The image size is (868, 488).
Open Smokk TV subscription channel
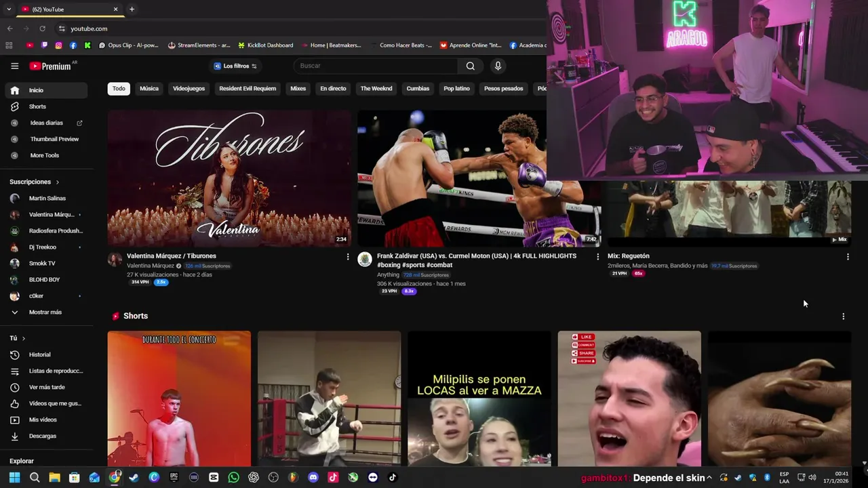coord(47,264)
